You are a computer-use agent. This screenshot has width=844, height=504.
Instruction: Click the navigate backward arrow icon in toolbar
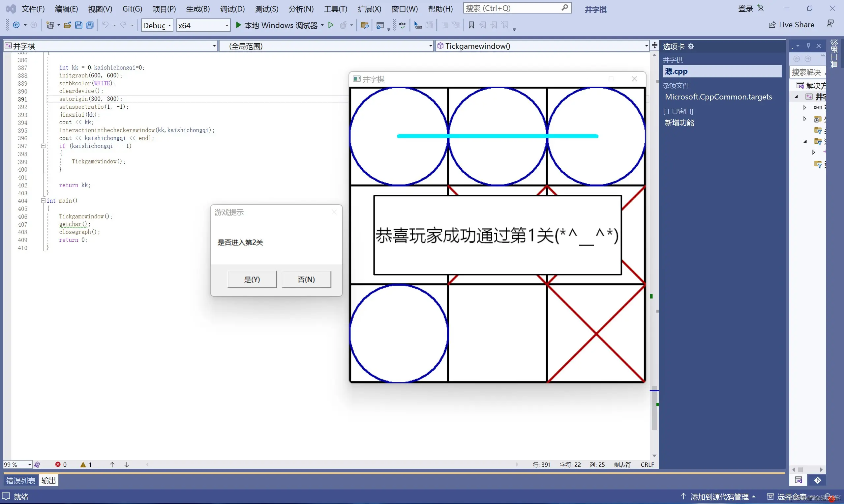[16, 25]
